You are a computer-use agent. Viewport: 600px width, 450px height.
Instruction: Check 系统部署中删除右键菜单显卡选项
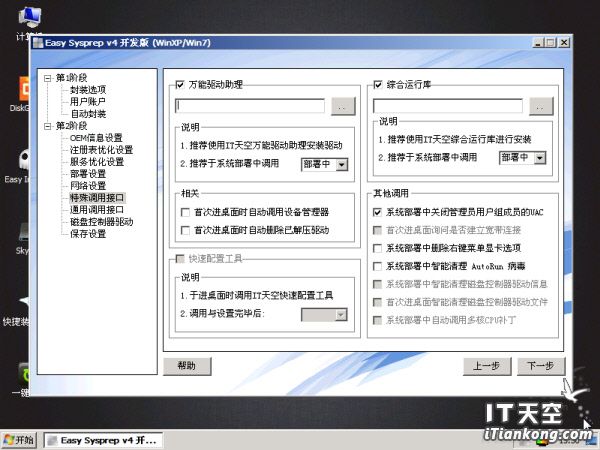pos(377,248)
